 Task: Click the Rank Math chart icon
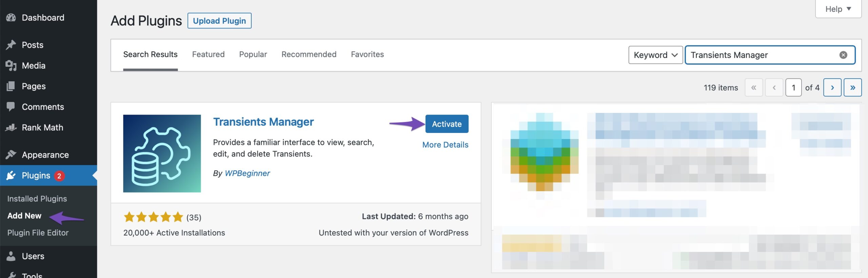(x=11, y=127)
